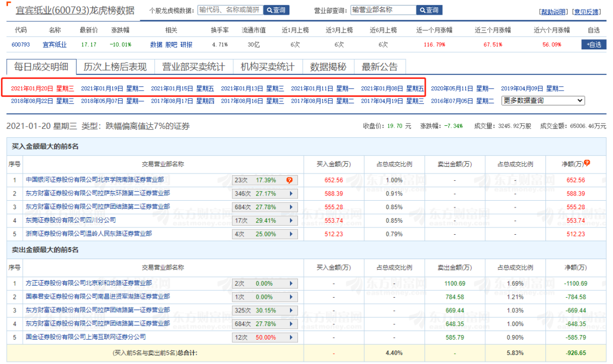This screenshot has width=613, height=364.
Task: Click the arrow icon beside 4次 25.00%
Action: 291,234
